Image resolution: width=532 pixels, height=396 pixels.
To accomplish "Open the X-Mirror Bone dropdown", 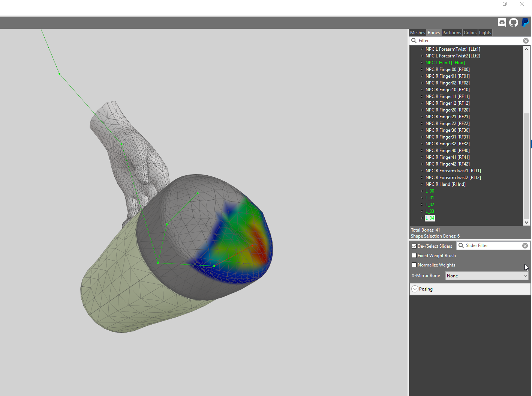I will pos(487,276).
